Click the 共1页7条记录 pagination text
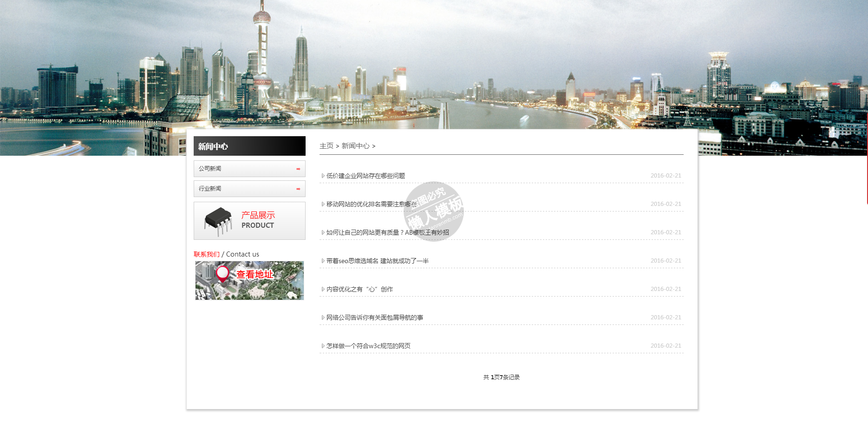The height and width of the screenshot is (423, 868). coord(501,377)
